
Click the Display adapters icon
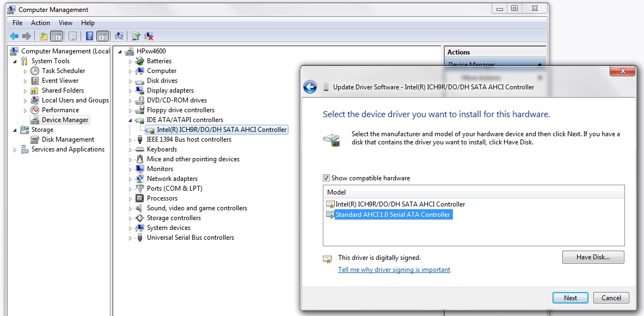[x=140, y=90]
